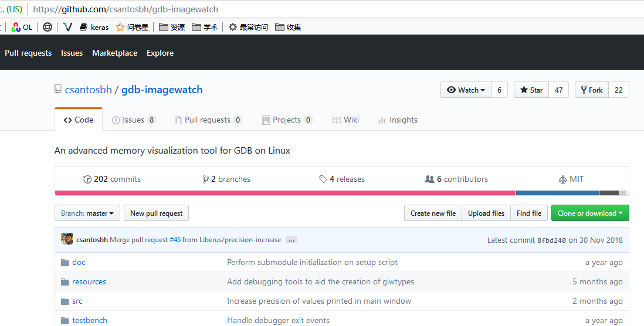Click the doc folder icon

65,263
